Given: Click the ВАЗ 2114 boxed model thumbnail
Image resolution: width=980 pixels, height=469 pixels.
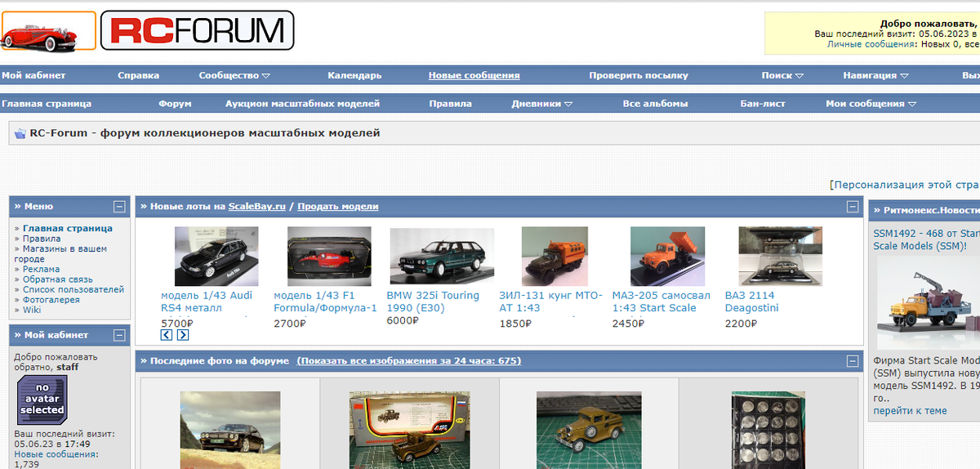Looking at the screenshot, I should coord(781,257).
